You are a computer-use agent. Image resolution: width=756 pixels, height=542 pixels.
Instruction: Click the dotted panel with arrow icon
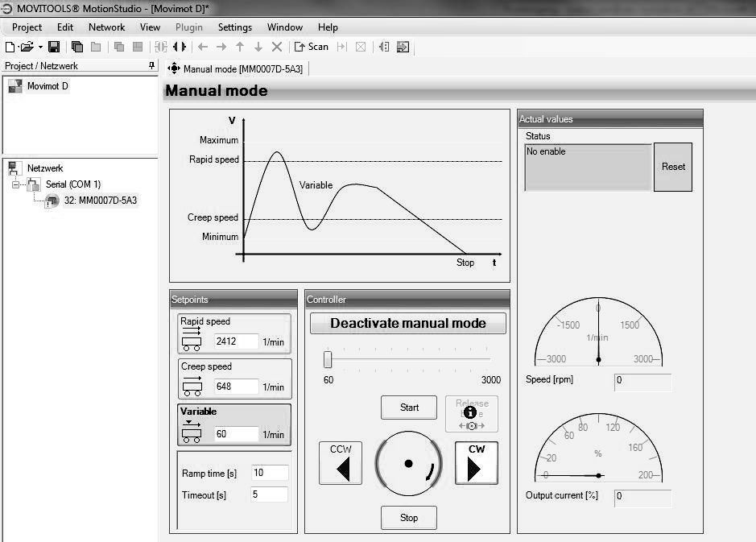tap(384, 47)
